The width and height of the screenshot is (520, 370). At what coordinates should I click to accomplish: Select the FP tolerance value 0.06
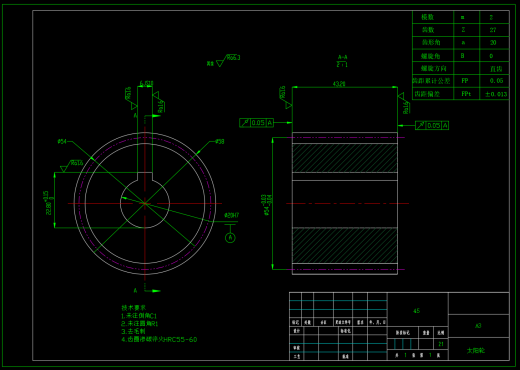pos(496,81)
